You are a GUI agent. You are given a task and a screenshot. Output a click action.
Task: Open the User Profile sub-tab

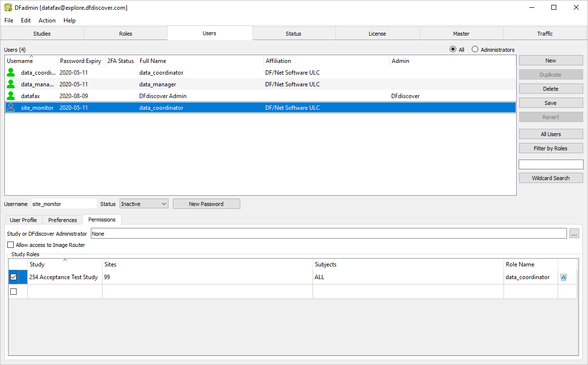point(23,220)
